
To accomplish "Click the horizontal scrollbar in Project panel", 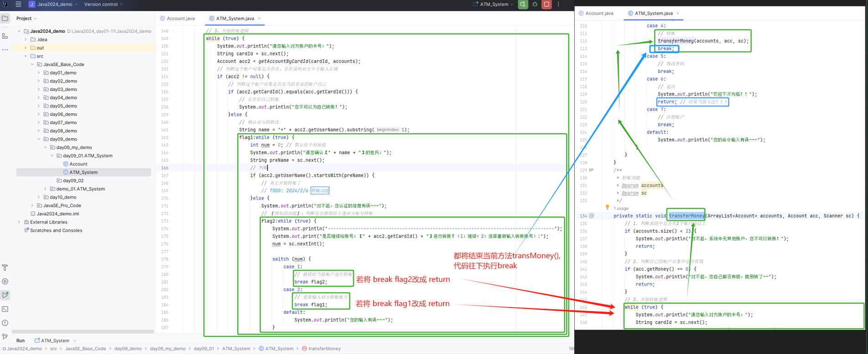I will (x=83, y=332).
